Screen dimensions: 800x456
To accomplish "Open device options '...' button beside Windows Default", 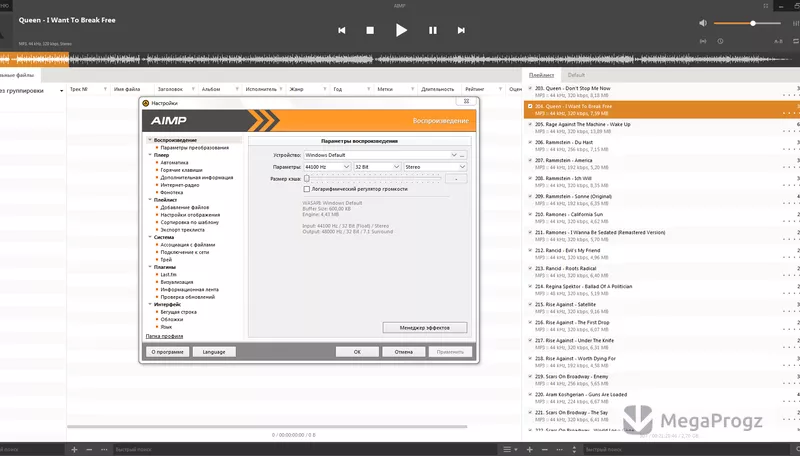I will click(x=462, y=155).
